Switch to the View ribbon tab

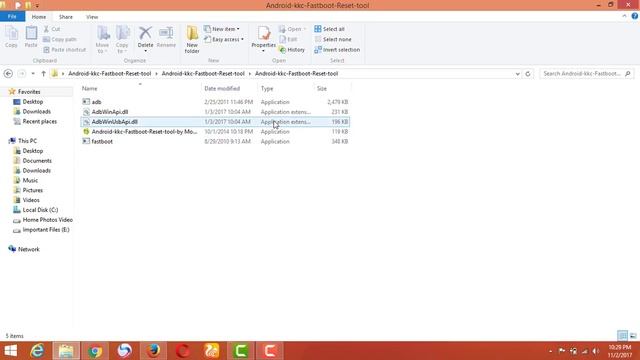(92, 17)
